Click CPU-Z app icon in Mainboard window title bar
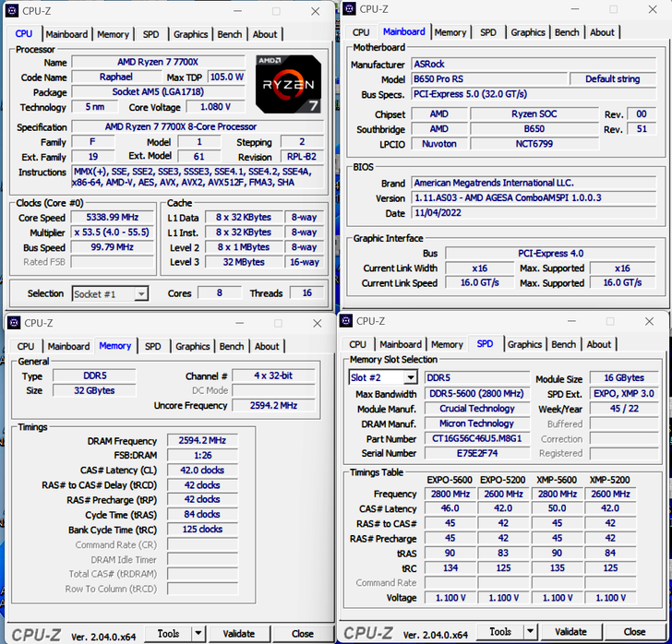The height and width of the screenshot is (644, 672). click(x=349, y=8)
